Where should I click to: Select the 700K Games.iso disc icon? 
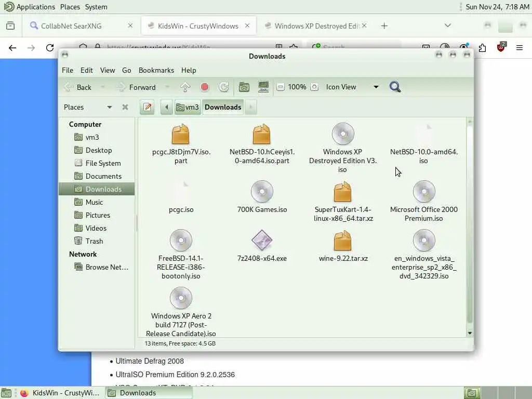pyautogui.click(x=262, y=191)
